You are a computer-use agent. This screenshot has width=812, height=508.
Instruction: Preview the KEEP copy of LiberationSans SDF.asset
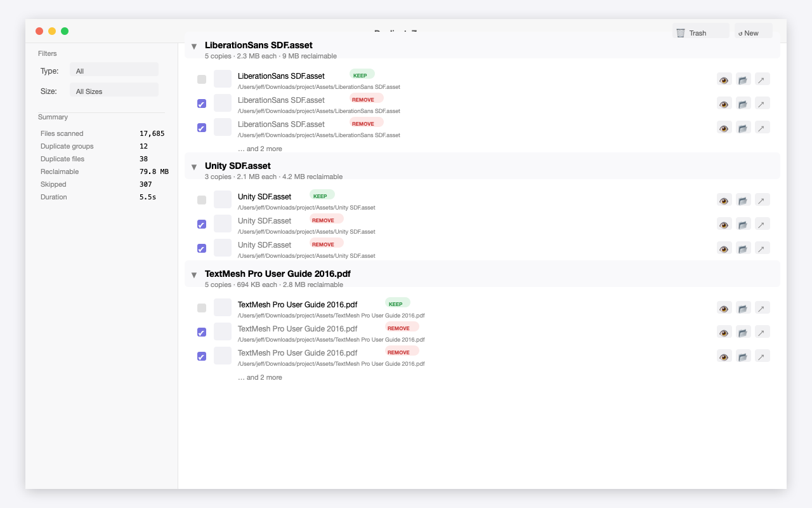tap(724, 79)
